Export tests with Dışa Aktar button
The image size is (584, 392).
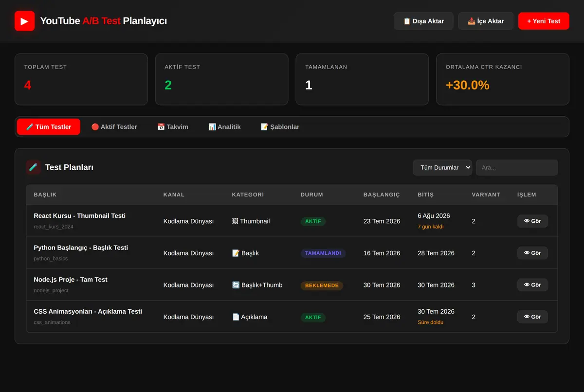pos(423,21)
